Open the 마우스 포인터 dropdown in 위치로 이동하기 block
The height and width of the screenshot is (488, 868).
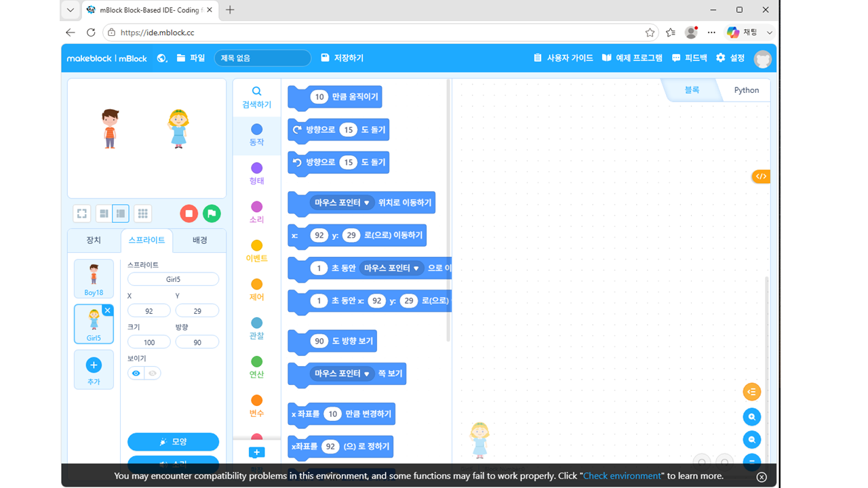click(342, 203)
